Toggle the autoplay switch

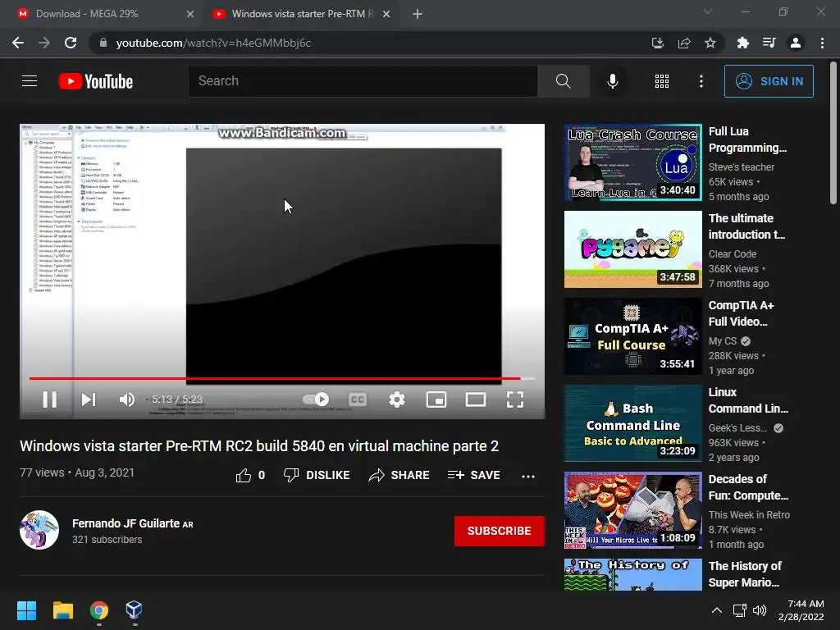pyautogui.click(x=316, y=399)
